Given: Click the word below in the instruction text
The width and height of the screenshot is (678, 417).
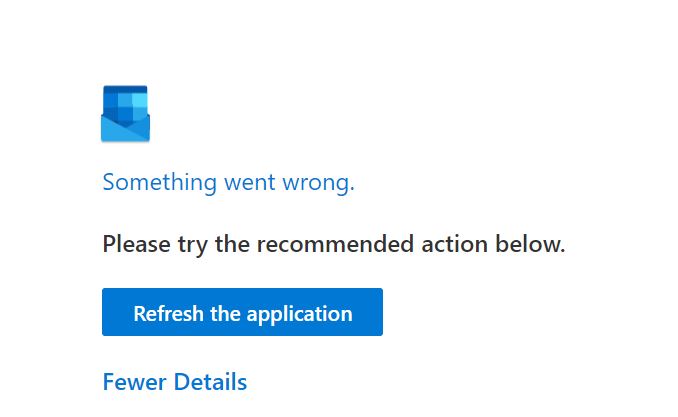Looking at the screenshot, I should (x=530, y=244).
